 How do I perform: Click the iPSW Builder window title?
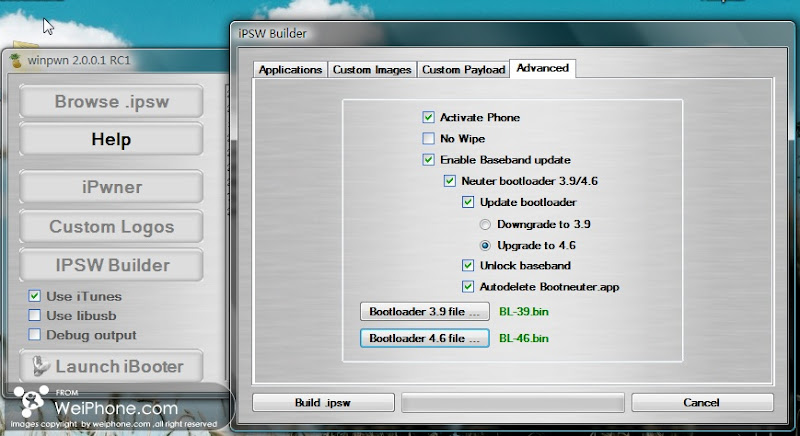click(x=272, y=34)
